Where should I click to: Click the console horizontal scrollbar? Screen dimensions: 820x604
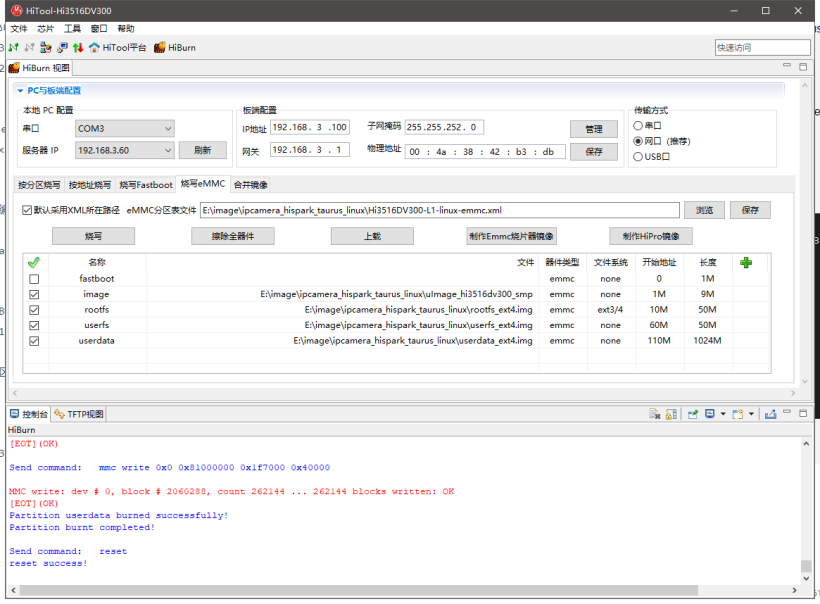[x=359, y=590]
